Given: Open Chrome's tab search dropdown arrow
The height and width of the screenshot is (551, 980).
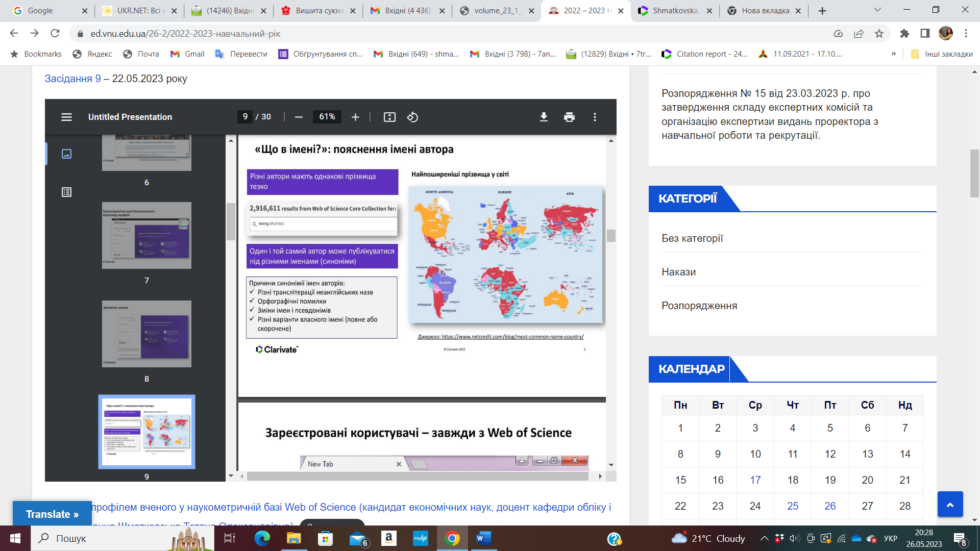Looking at the screenshot, I should 877,9.
